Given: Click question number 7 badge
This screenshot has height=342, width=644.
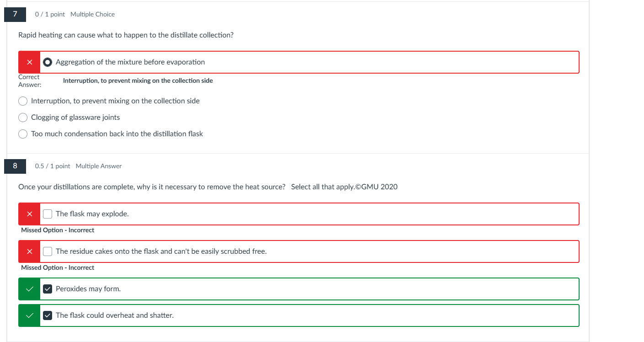Looking at the screenshot, I should pos(15,14).
